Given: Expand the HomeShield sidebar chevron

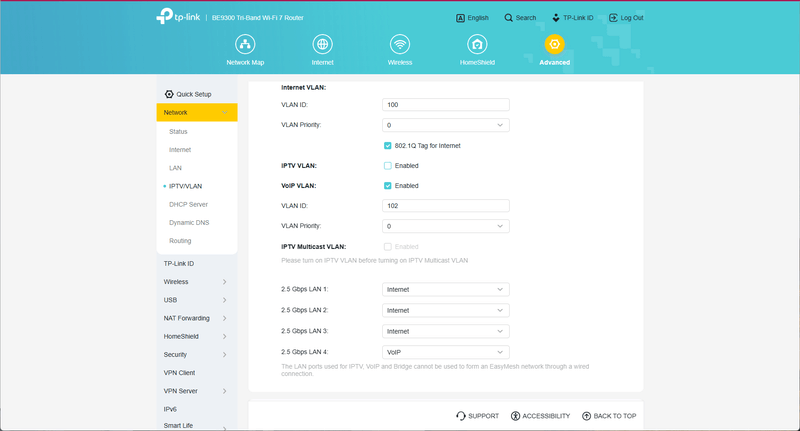Looking at the screenshot, I should [224, 337].
